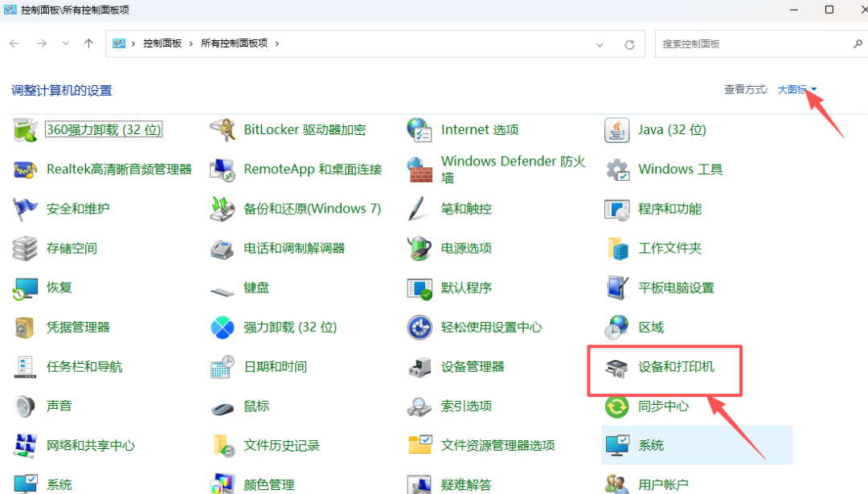Open the 网络和共享中心 link
Image resolution: width=868 pixels, height=494 pixels.
90,446
